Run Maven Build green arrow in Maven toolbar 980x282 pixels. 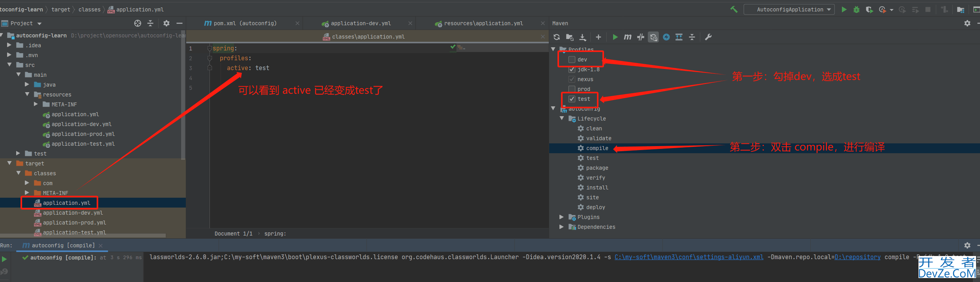pyautogui.click(x=615, y=37)
